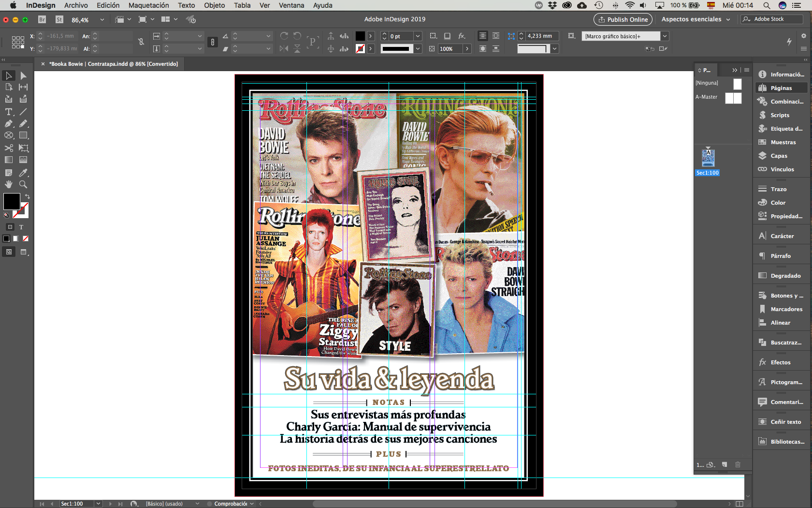
Task: Select the Type tool
Action: tap(9, 112)
